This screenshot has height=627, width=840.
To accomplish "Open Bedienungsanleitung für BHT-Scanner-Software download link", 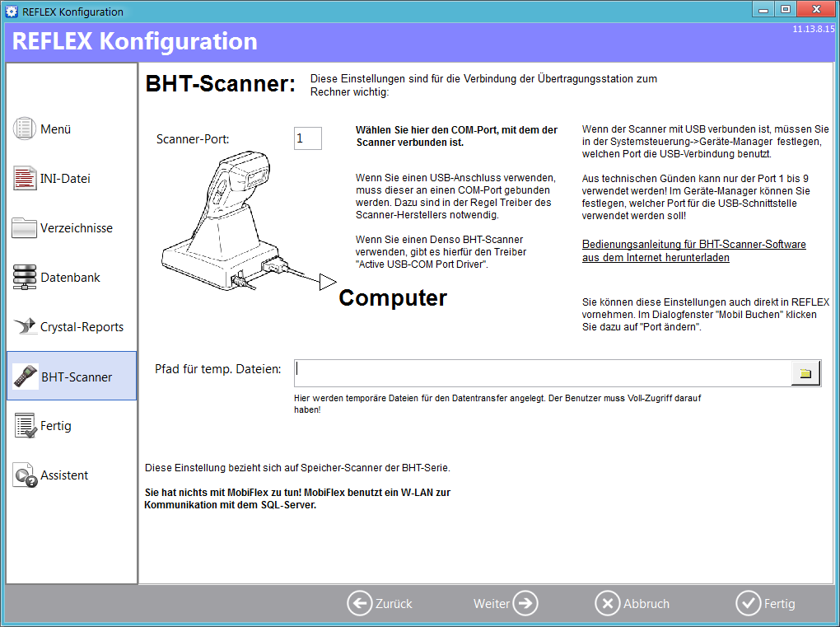I will (x=693, y=250).
